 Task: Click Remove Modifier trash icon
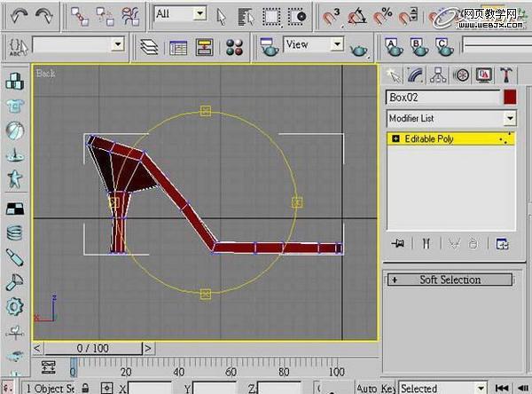tap(473, 243)
